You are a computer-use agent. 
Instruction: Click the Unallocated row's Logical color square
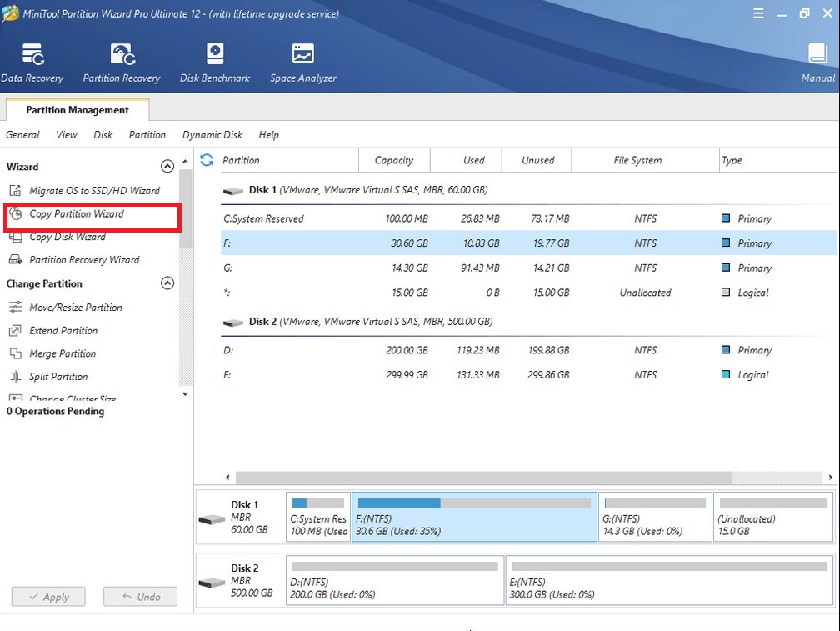[x=726, y=292]
